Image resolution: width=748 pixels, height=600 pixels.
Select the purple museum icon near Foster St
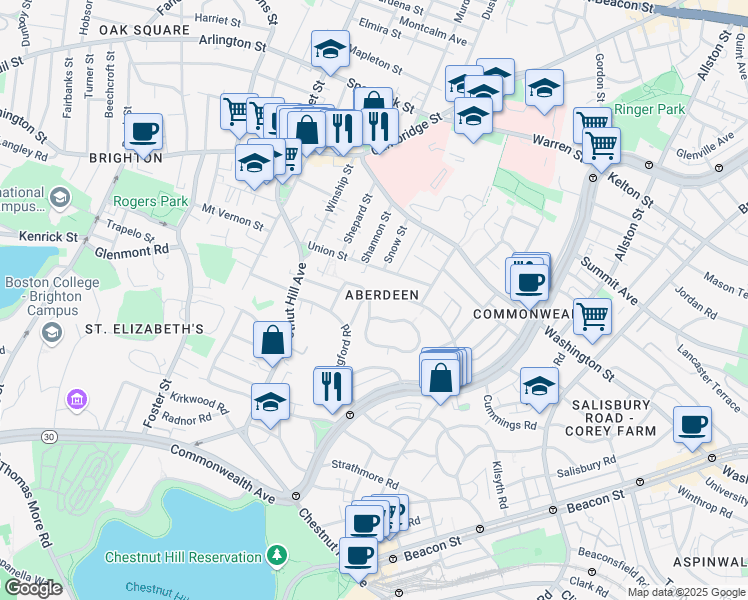point(76,401)
